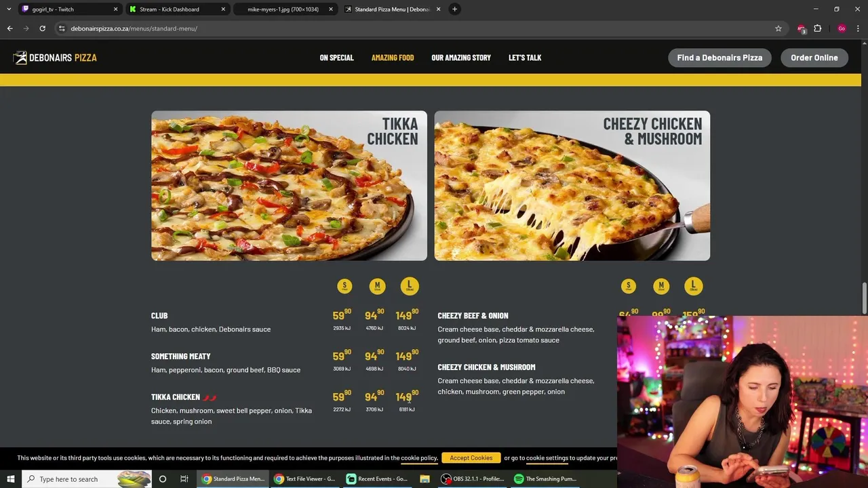The image size is (868, 488).
Task: Open the Chrome profile avatar
Action: tap(842, 28)
